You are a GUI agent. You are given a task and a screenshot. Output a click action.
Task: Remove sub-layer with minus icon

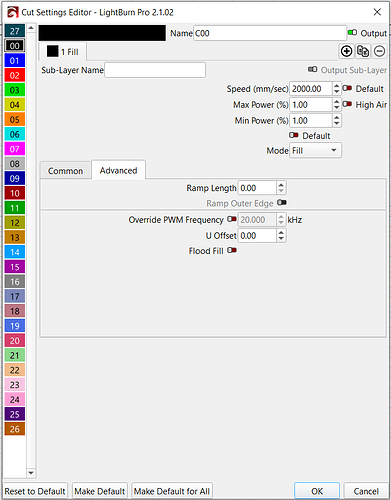379,51
